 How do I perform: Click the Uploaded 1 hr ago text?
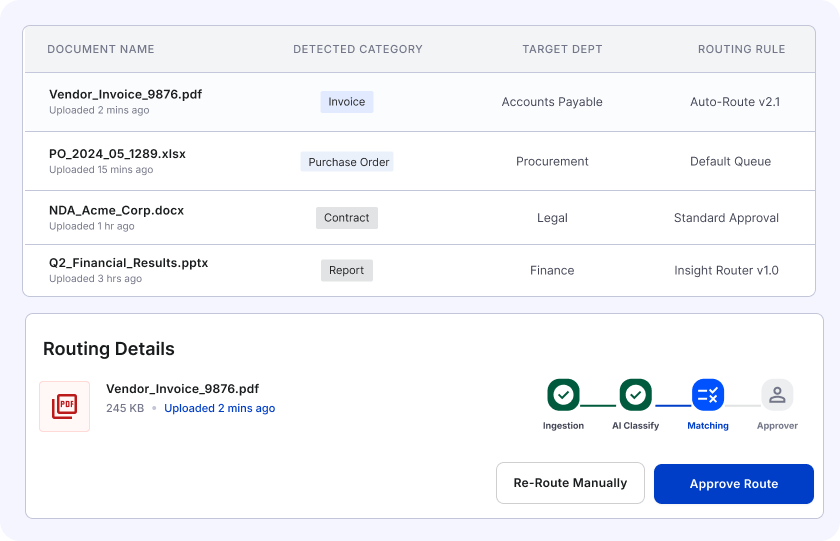[x=92, y=226]
